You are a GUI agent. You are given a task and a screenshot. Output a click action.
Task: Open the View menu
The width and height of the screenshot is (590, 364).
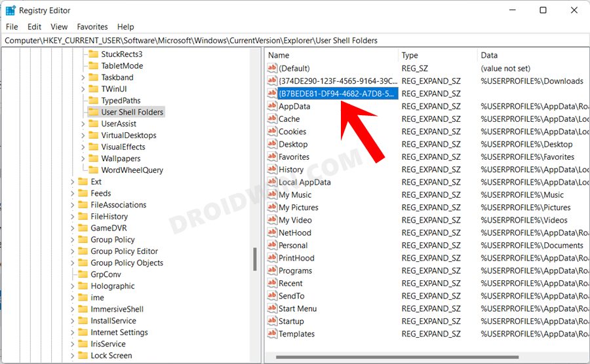pos(59,27)
